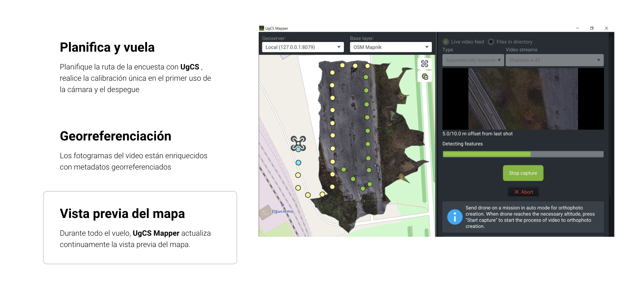The width and height of the screenshot is (644, 282).
Task: Click the UgCS Mapper app logo
Action: pos(261,28)
